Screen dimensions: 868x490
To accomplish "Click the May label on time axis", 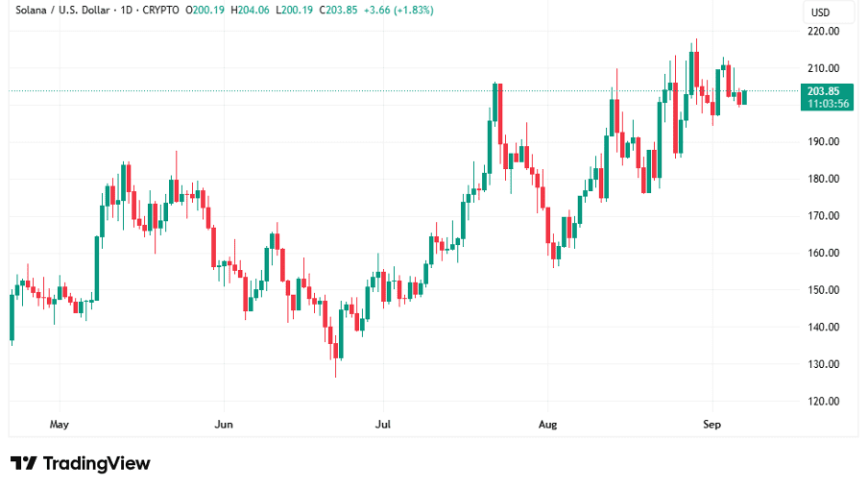I will click(x=60, y=423).
